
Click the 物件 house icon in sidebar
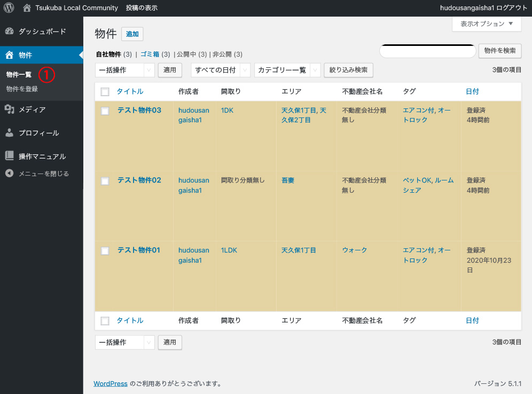[9, 55]
